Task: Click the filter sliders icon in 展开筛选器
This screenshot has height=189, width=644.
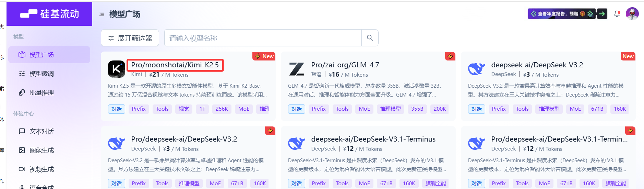Action: coord(111,38)
